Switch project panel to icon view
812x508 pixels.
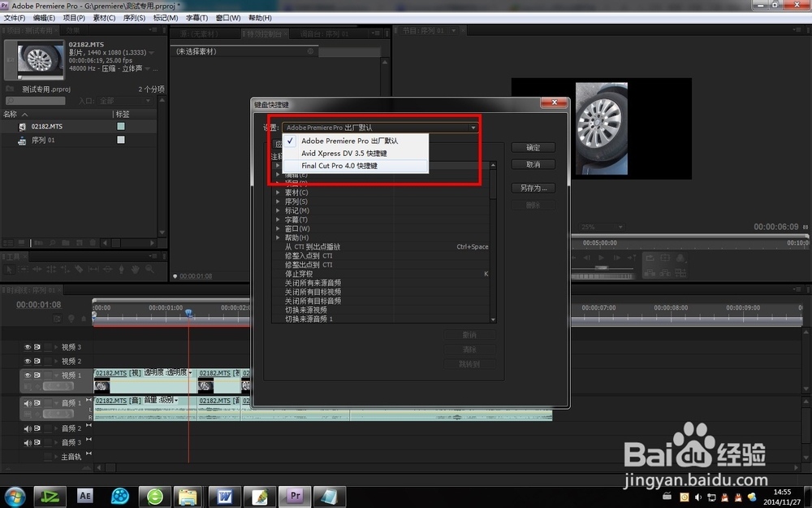21,242
